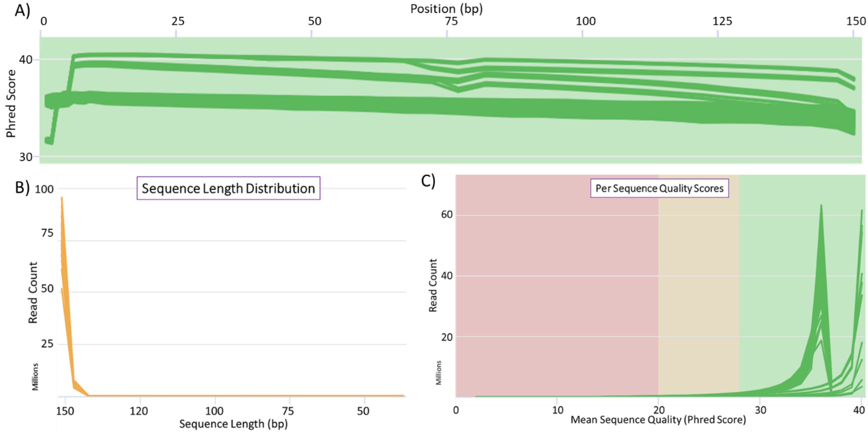The image size is (868, 432).
Task: Click the Mean Sequence Quality axis title
Action: pyautogui.click(x=658, y=419)
